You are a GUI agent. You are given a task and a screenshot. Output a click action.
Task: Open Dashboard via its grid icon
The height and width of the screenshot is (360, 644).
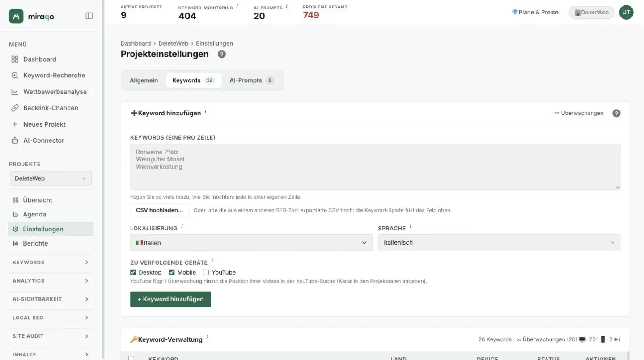coord(15,59)
